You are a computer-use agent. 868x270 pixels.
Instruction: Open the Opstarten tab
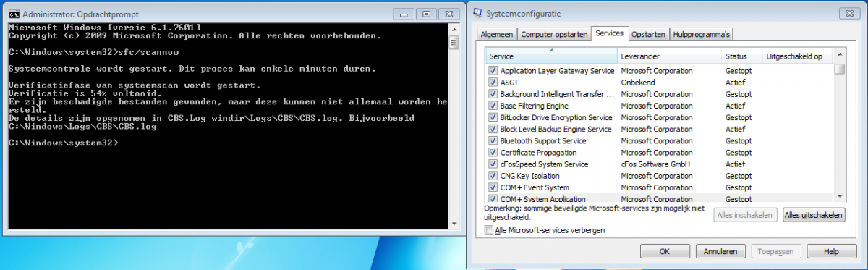[649, 34]
